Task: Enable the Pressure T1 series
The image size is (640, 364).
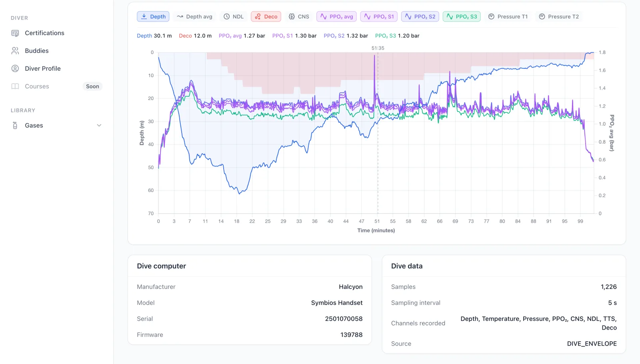Action: tap(508, 16)
